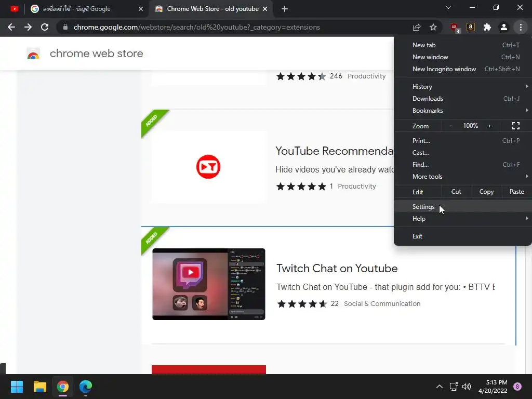Screen dimensions: 532x399
Task: Open notification center badge
Action: [517, 387]
